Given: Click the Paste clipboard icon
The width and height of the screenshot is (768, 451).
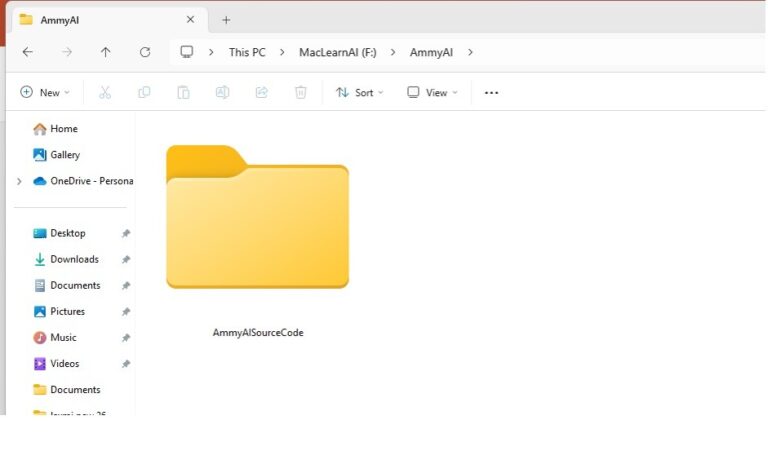Looking at the screenshot, I should point(183,92).
